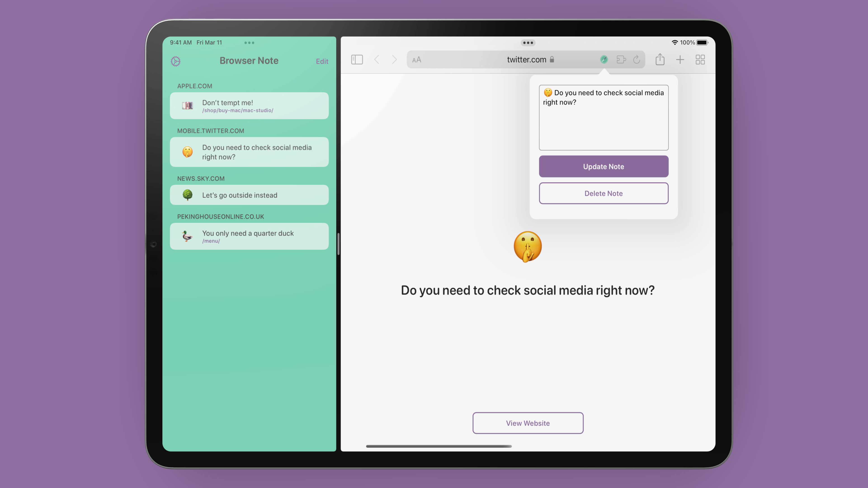The width and height of the screenshot is (868, 488).
Task: Select the Apple.com Don't tempt me note
Action: [x=249, y=106]
